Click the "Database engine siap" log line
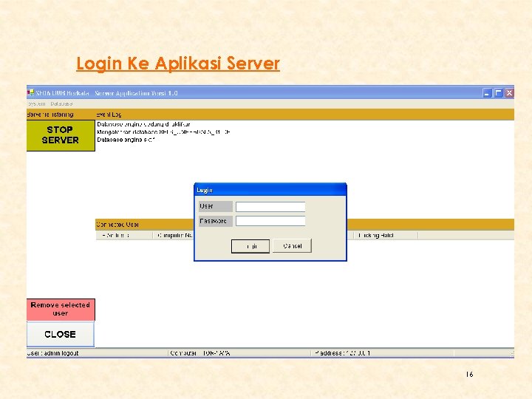The image size is (532, 399). pyautogui.click(x=126, y=140)
